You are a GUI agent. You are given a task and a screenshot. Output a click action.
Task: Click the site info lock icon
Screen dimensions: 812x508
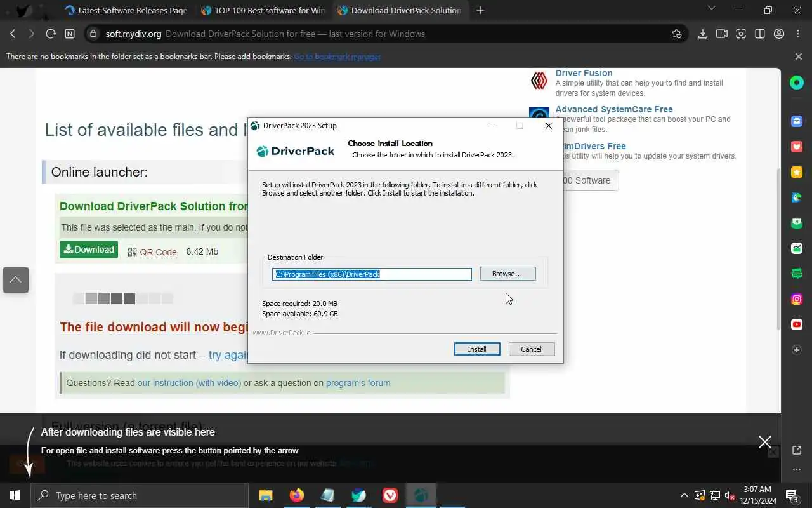click(94, 34)
